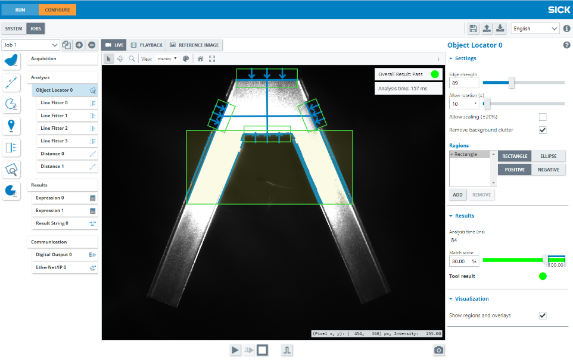The width and height of the screenshot is (573, 362).
Task: Select the pointer tool in image toolbar
Action: pos(109,58)
